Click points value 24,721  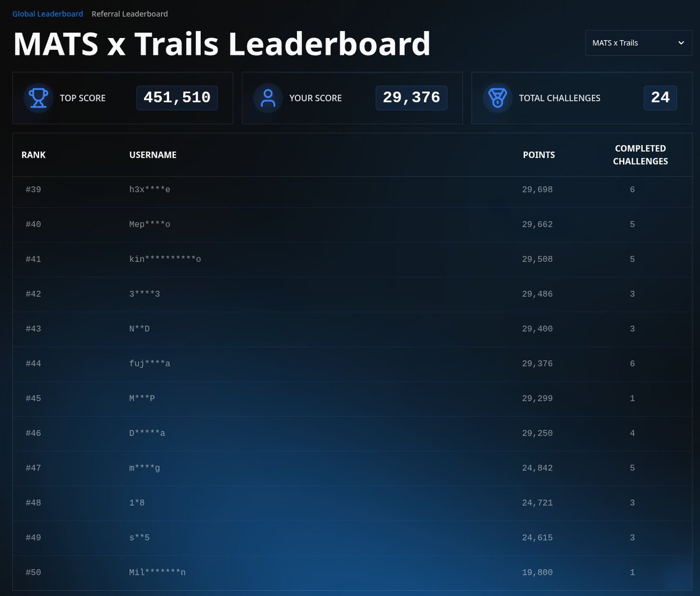click(537, 503)
